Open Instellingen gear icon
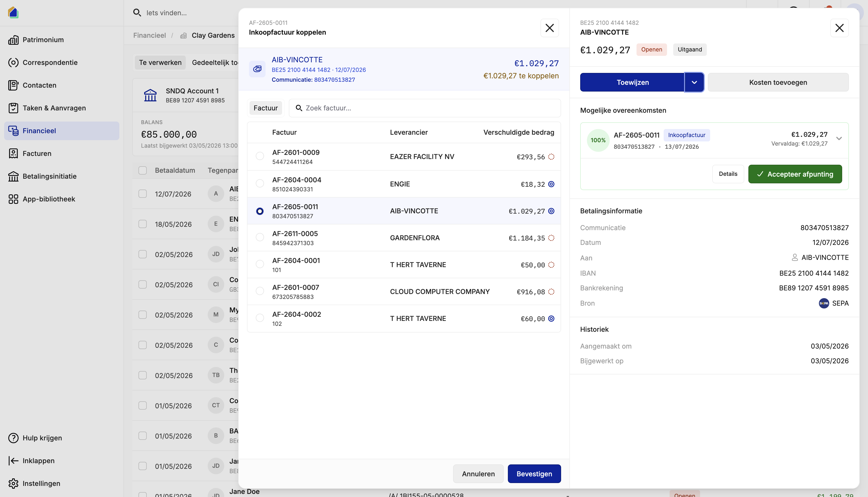 [13, 483]
